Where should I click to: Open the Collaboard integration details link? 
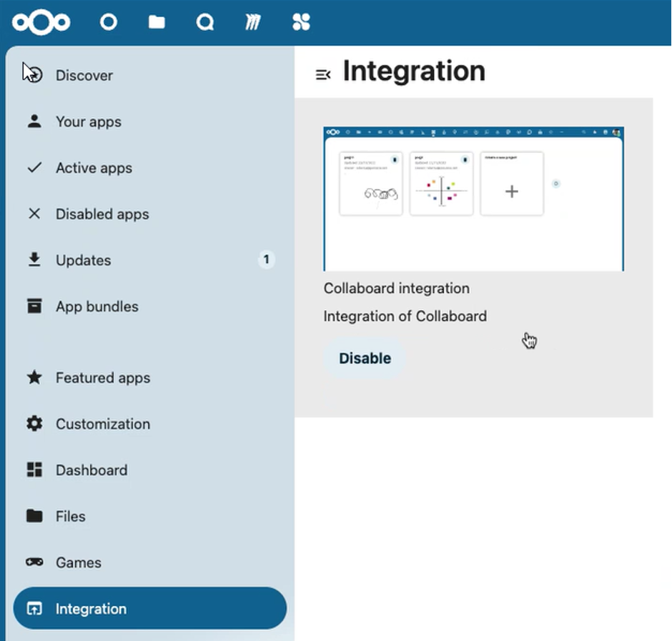[396, 288]
